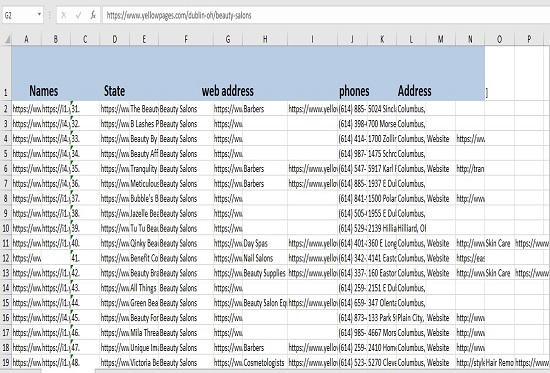Click the "Plain City," cell in row 16
The image size is (550, 373).
click(411, 318)
